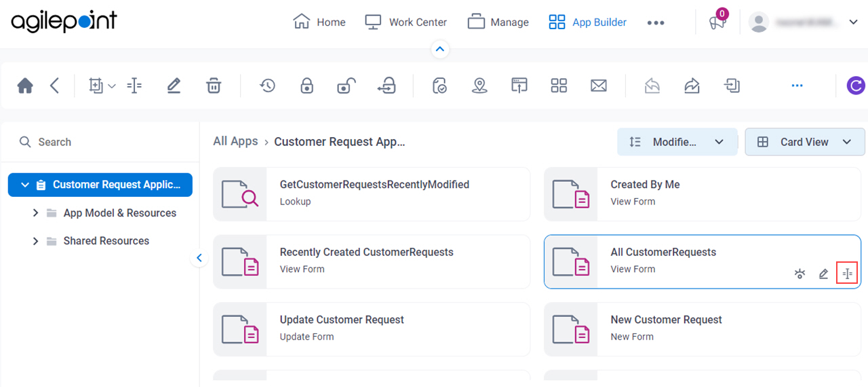Click rename icon on All CustomerRequests card
This screenshot has height=387, width=868.
(x=847, y=274)
